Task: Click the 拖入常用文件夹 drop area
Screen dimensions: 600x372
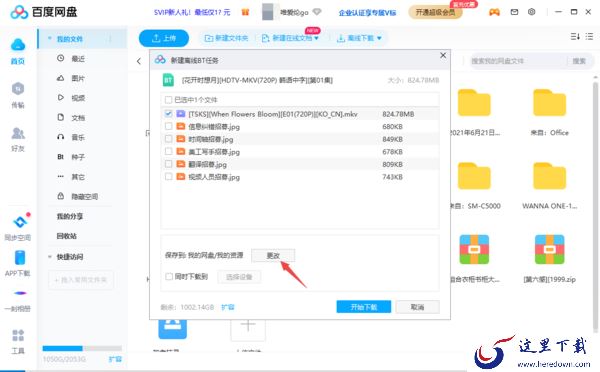Action: pos(81,280)
